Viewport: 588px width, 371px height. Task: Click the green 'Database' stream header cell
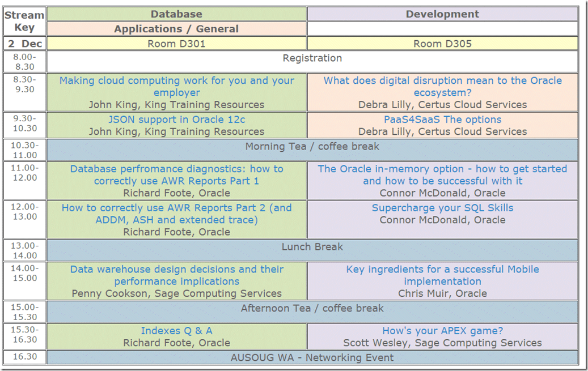(177, 14)
